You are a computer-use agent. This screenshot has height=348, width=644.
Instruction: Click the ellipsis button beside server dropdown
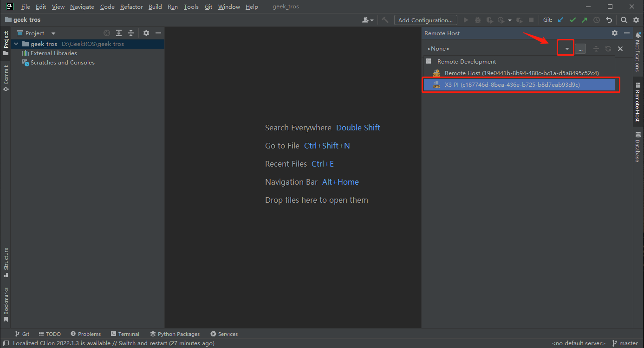pos(580,49)
